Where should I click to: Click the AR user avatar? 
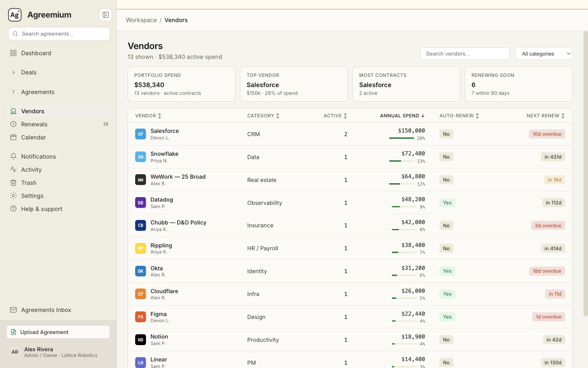15,352
